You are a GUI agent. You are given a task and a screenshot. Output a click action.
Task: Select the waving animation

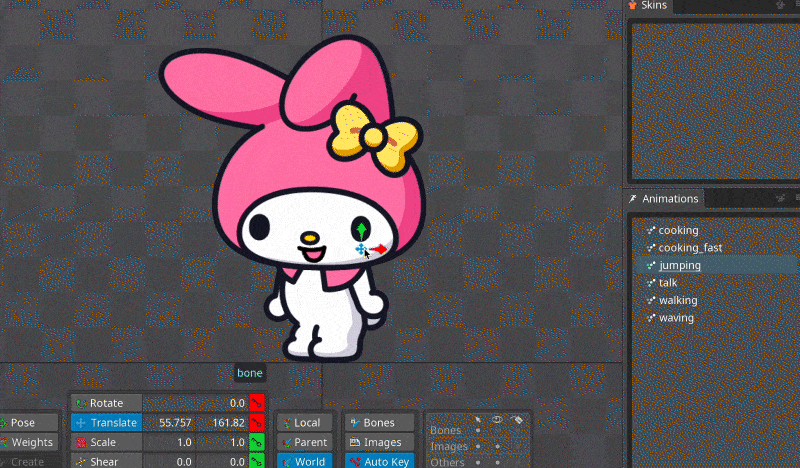coord(676,317)
